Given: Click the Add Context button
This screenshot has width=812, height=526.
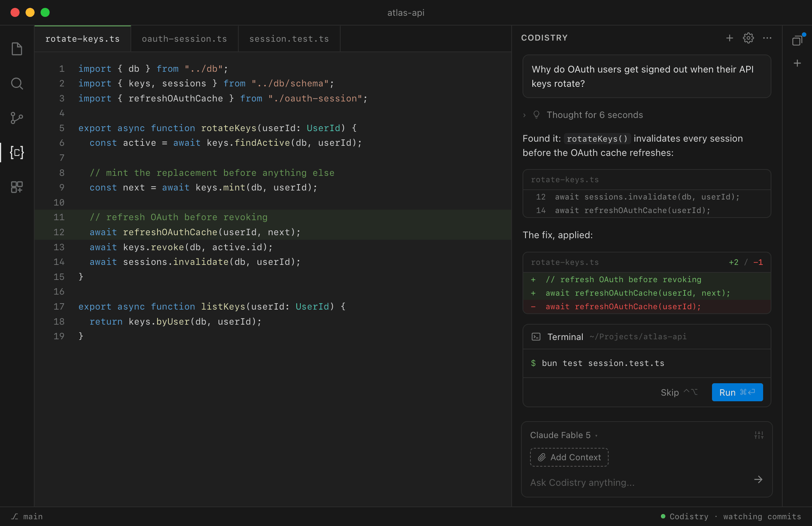Looking at the screenshot, I should point(569,457).
